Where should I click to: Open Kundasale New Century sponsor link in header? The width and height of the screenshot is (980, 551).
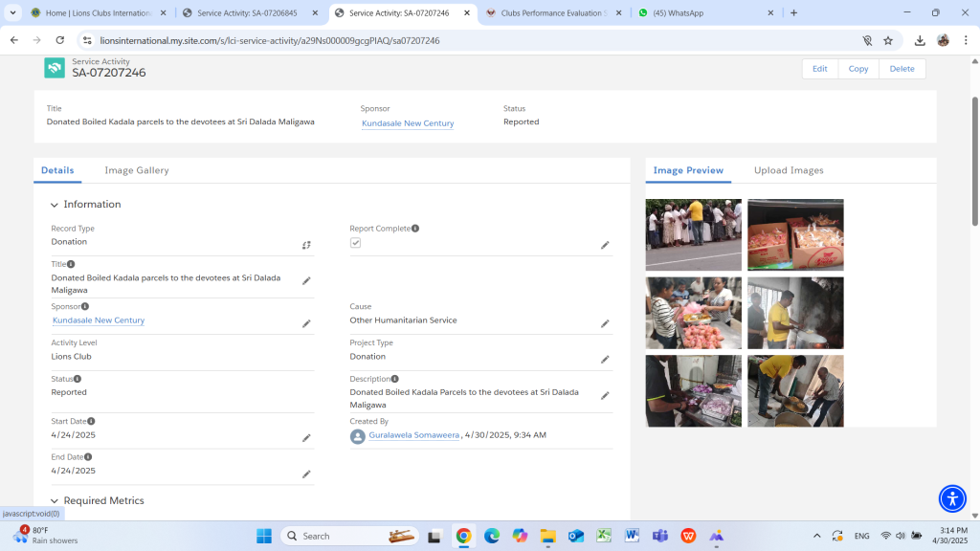[x=408, y=123]
